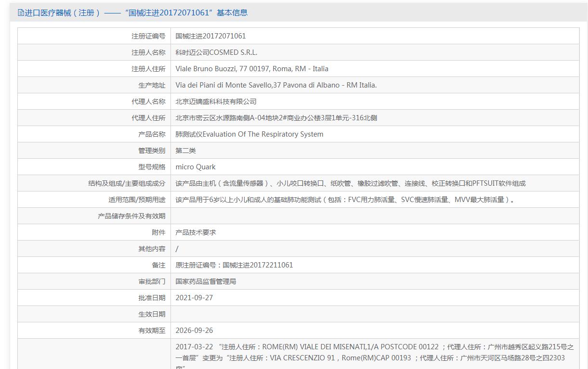Select the Via dei Piani production address

[276, 85]
